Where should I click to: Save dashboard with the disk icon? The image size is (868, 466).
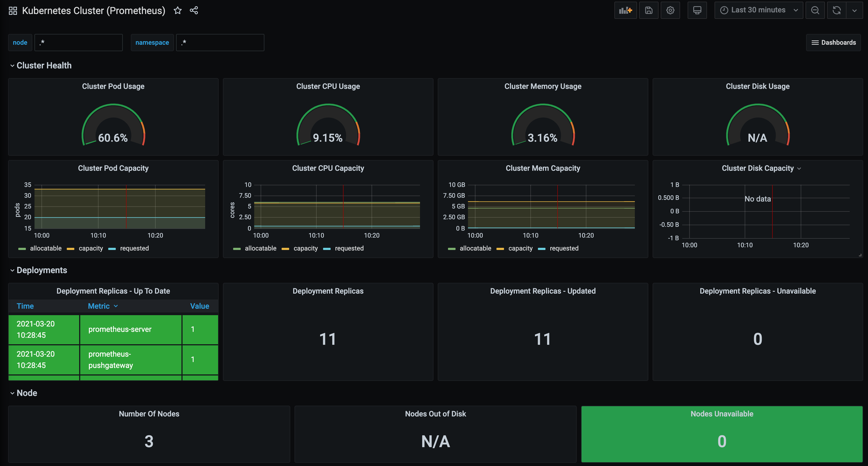(649, 10)
